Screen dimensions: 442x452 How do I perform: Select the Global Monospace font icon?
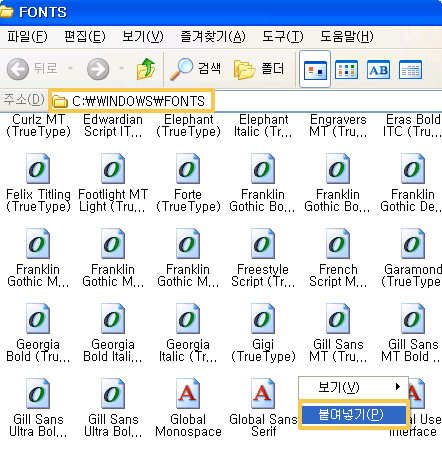pyautogui.click(x=188, y=408)
